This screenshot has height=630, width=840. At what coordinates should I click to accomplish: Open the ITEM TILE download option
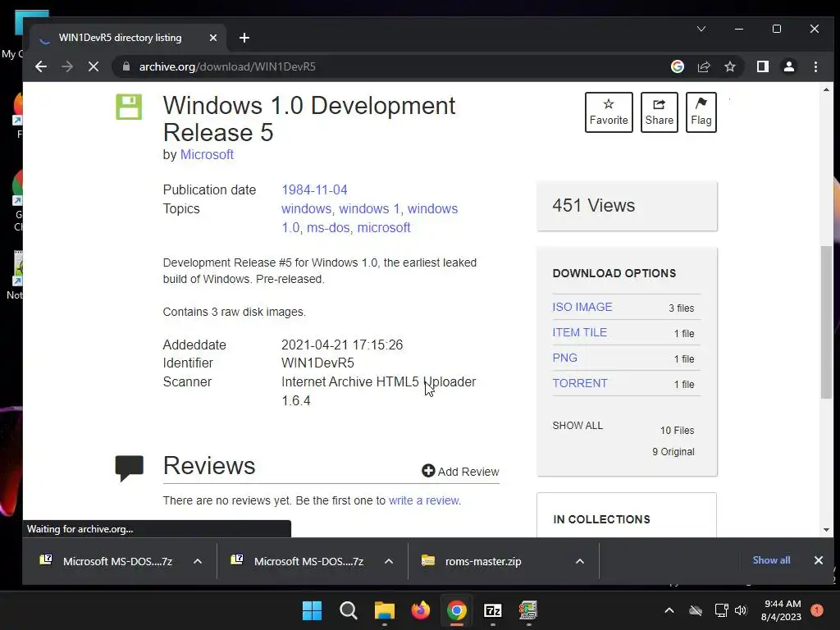580,332
